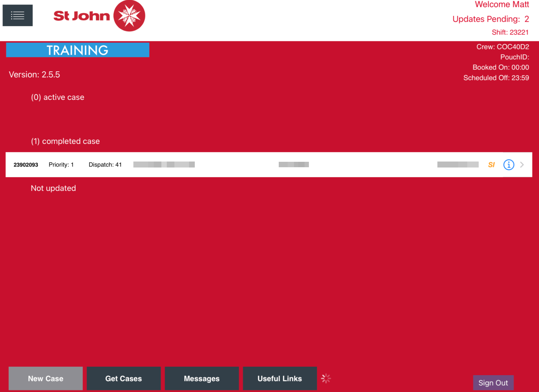539x392 pixels.
Task: Click the Shift: 23221 label
Action: click(x=510, y=32)
